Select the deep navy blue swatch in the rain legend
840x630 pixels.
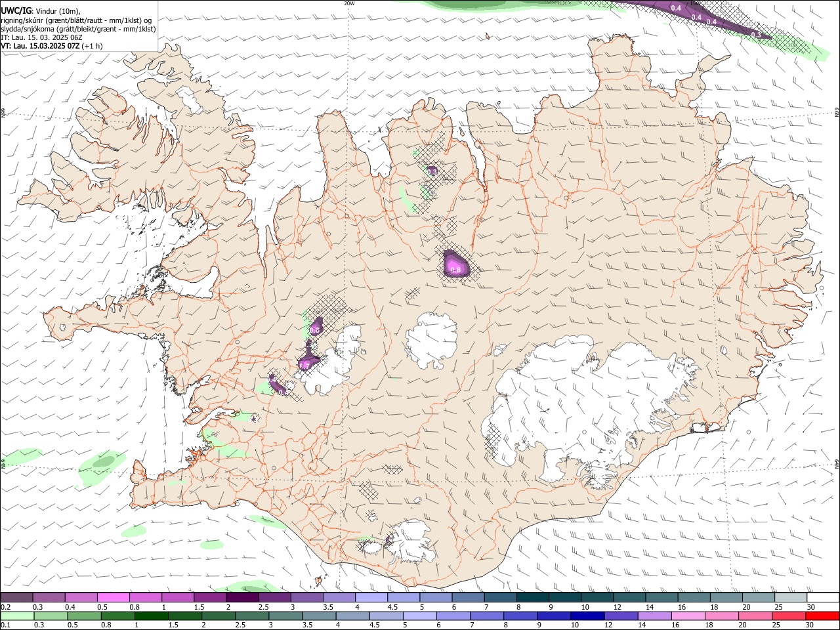[586, 616]
